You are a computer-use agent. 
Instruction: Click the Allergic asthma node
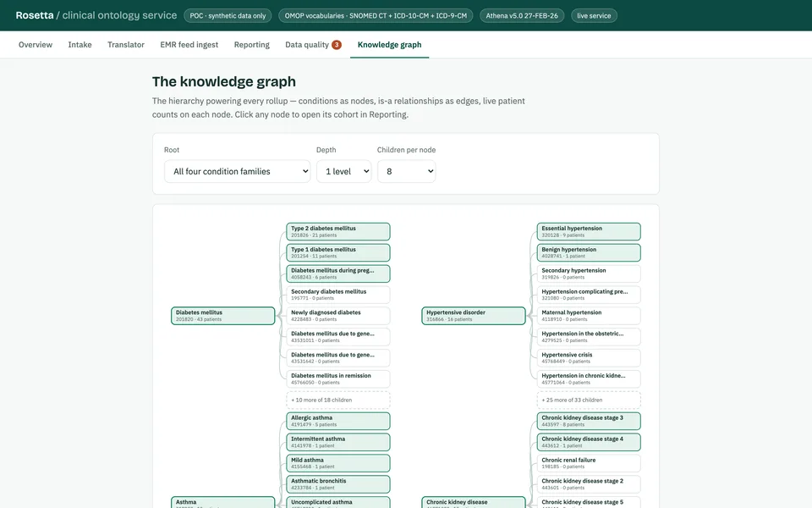tap(338, 421)
